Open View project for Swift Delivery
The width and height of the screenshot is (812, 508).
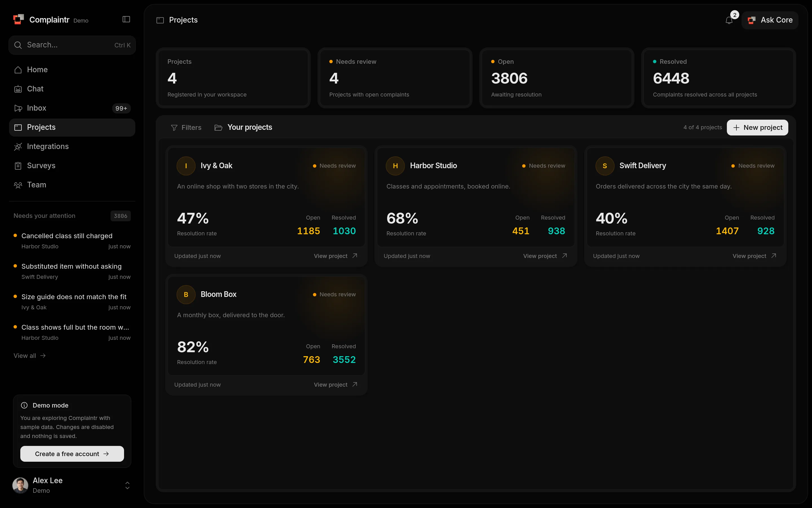click(754, 256)
